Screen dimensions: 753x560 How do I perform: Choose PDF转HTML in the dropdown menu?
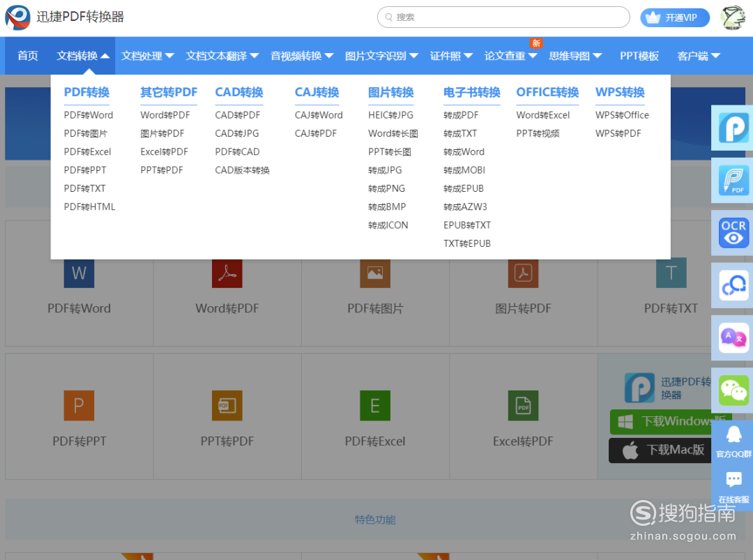click(x=89, y=207)
